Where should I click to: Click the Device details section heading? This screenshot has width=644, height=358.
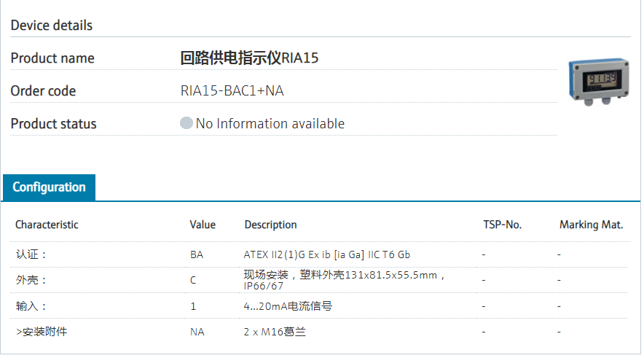[x=52, y=26]
